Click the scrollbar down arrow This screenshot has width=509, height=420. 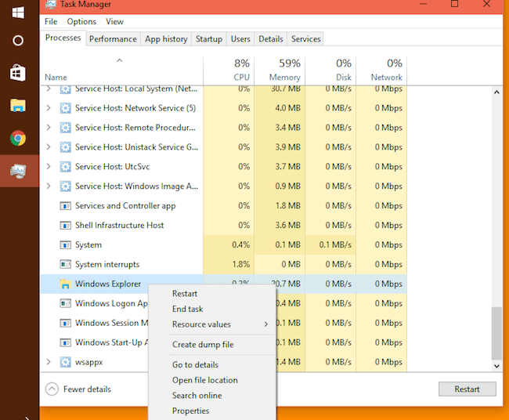point(496,366)
